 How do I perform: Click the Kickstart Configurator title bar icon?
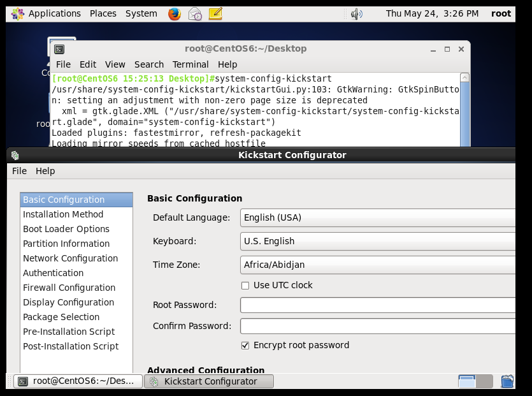pyautogui.click(x=15, y=155)
